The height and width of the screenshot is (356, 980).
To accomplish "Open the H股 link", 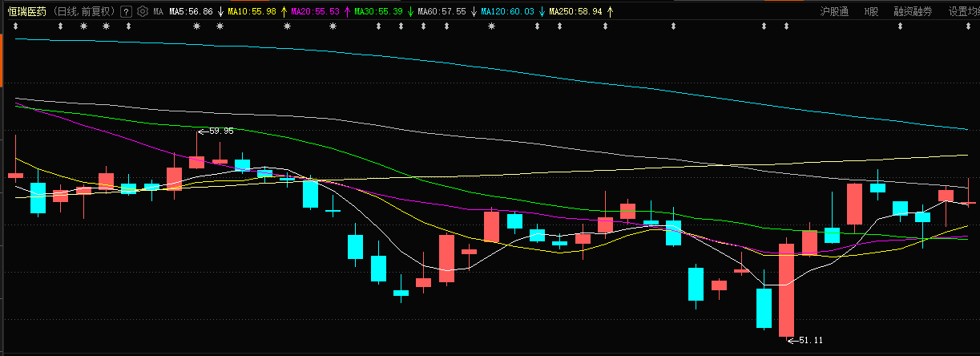I will point(871,11).
